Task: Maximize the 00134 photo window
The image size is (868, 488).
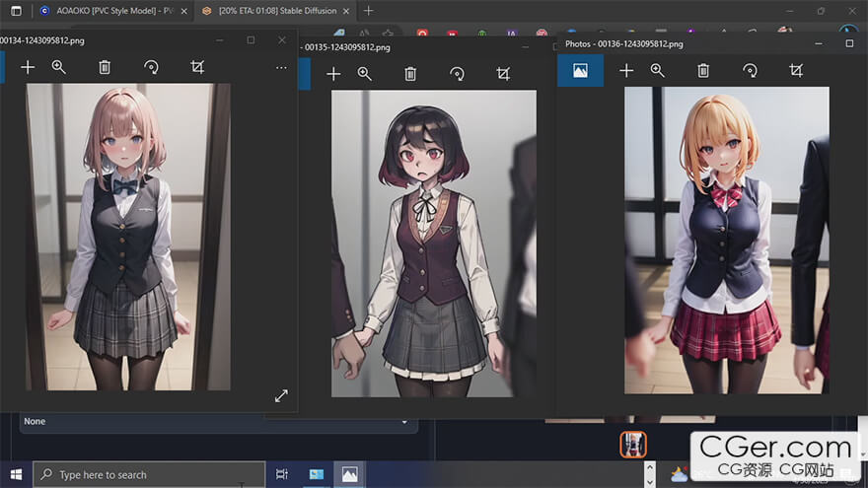Action: coord(251,39)
